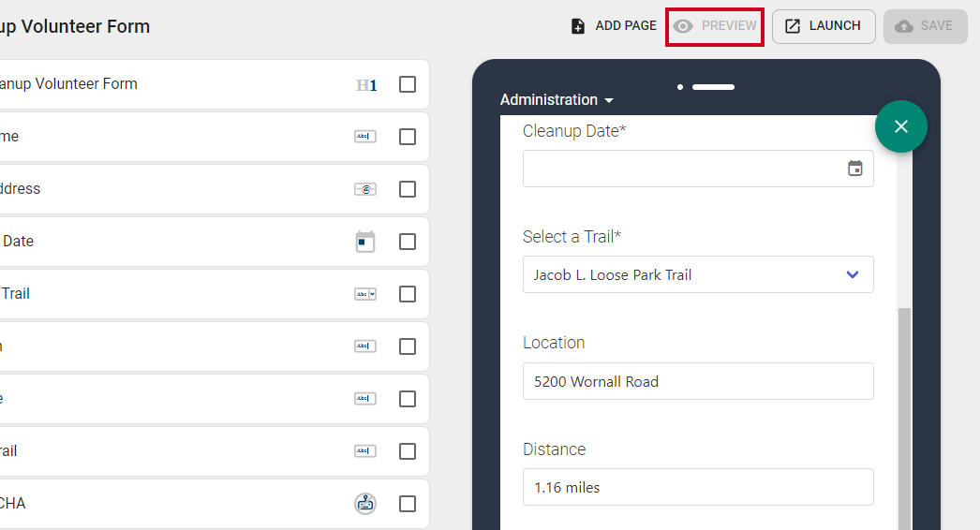This screenshot has width=980, height=530.
Task: Click the Location field with 5200 Wornall Road
Action: 698,381
